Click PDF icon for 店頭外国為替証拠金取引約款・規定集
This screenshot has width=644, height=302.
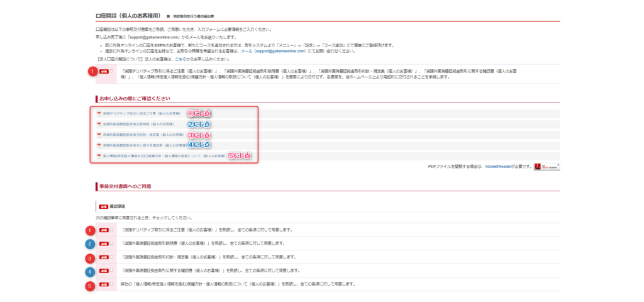pos(99,135)
